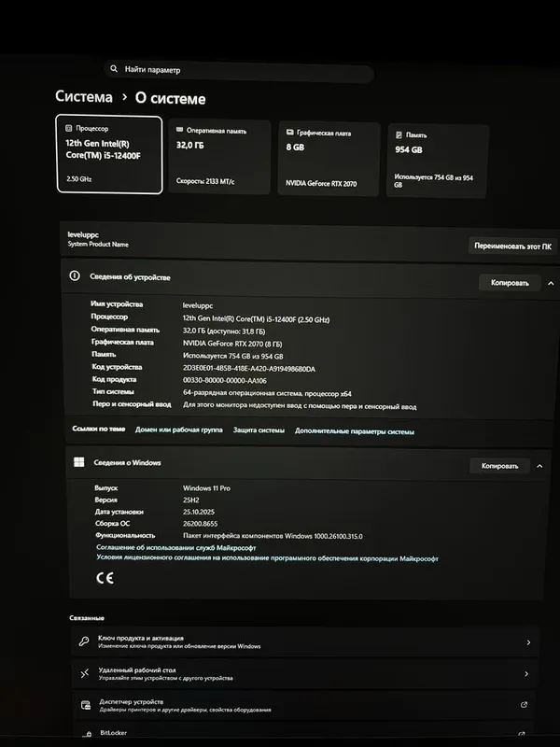This screenshot has height=747, width=560.
Task: Open Удаленный рабочий стол chevron arrow
Action: tap(526, 674)
